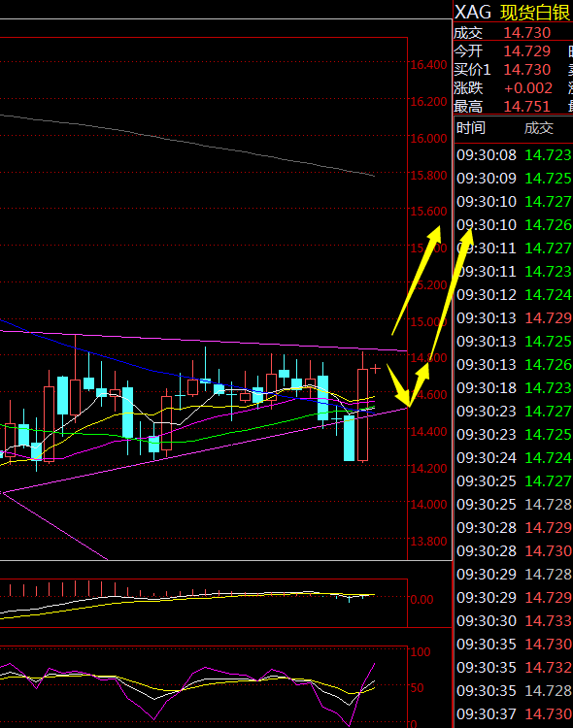The height and width of the screenshot is (728, 573).
Task: Select the 09:30:18 tick row
Action: click(514, 388)
